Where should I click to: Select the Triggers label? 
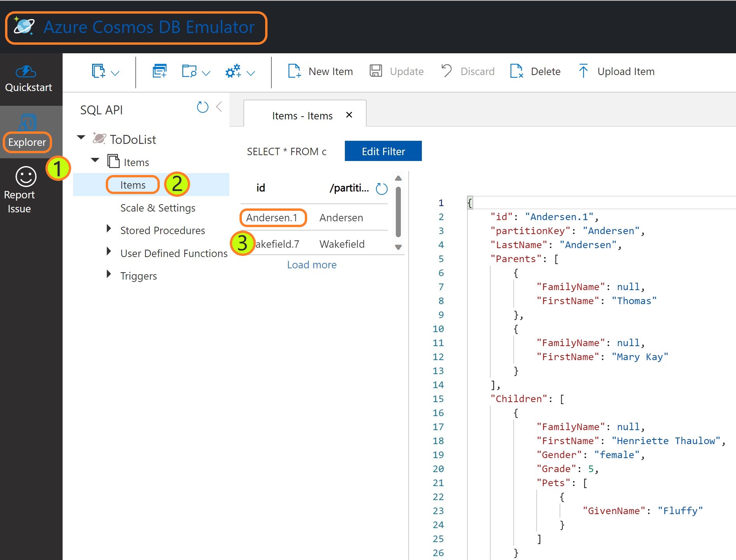(x=138, y=276)
